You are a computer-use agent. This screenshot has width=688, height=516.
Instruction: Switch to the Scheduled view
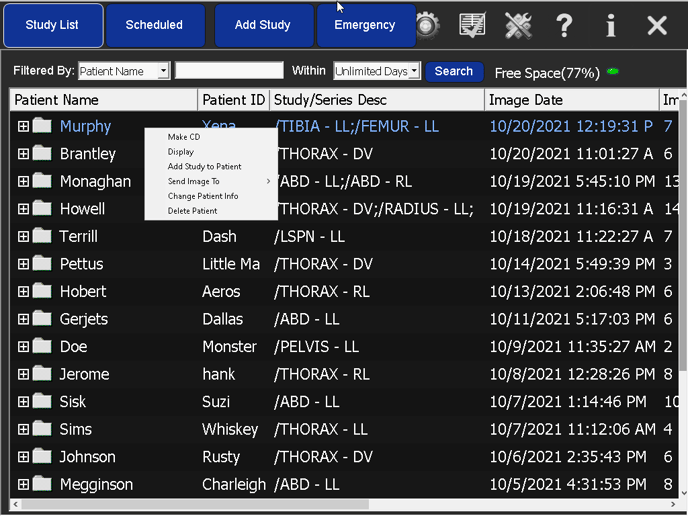point(154,25)
